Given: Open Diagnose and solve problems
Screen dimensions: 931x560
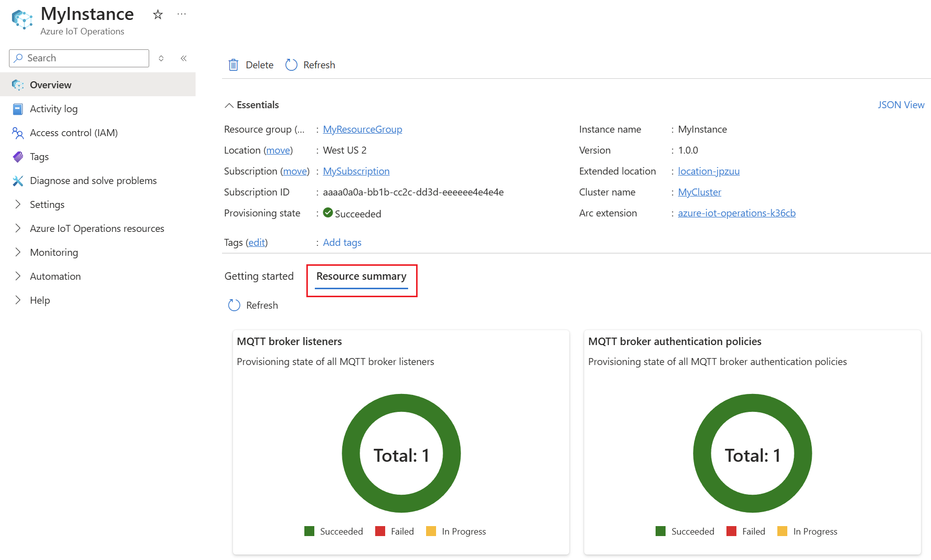Looking at the screenshot, I should point(93,181).
